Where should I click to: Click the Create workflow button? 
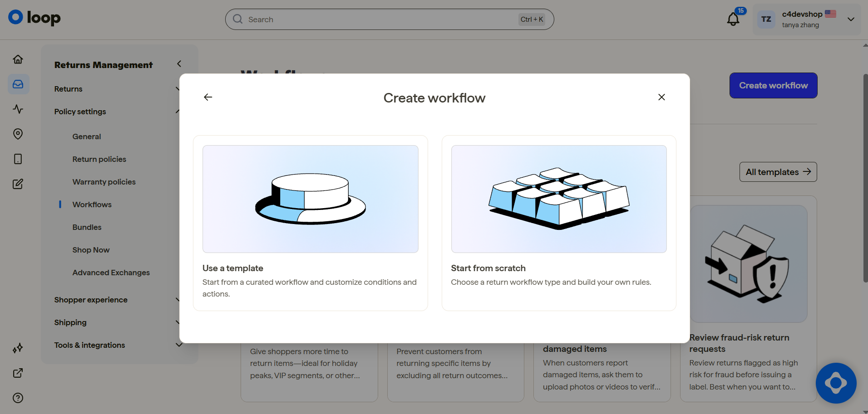(x=774, y=85)
